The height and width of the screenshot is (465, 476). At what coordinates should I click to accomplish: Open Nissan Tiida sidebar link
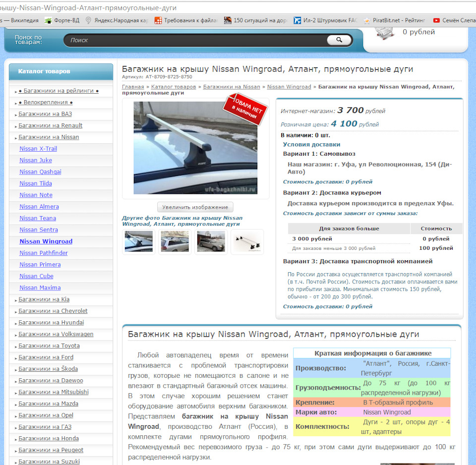pyautogui.click(x=36, y=183)
